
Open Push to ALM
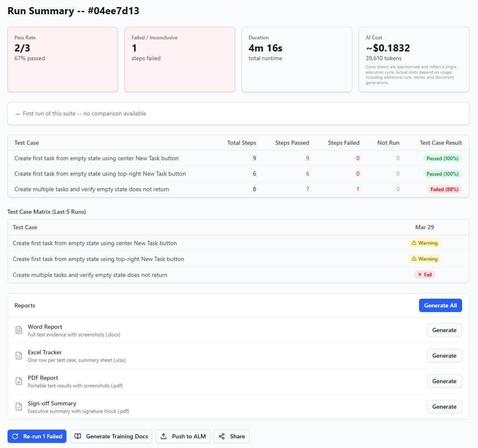coord(183,436)
